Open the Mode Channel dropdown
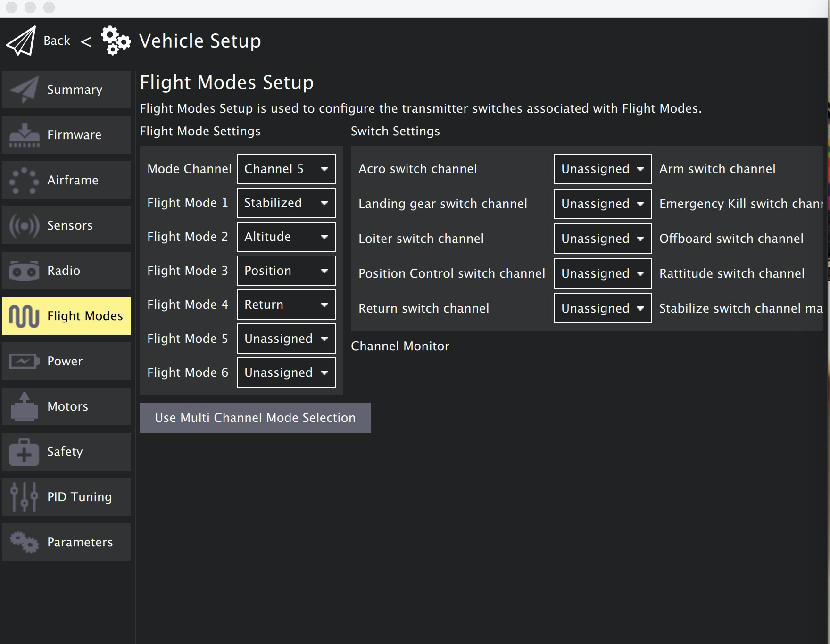 [286, 169]
